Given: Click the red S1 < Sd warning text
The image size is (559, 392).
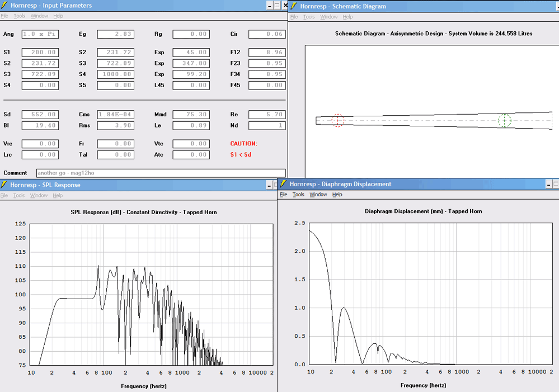Looking at the screenshot, I should (241, 155).
